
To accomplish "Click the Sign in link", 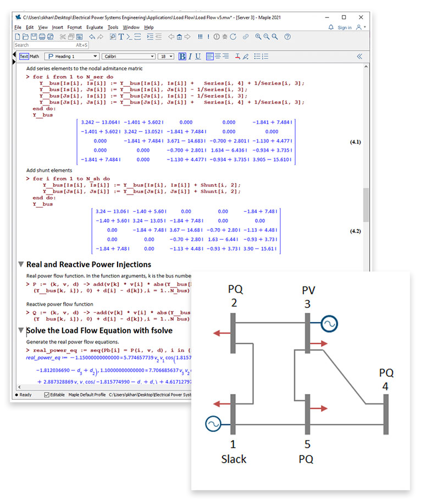I will (x=345, y=27).
